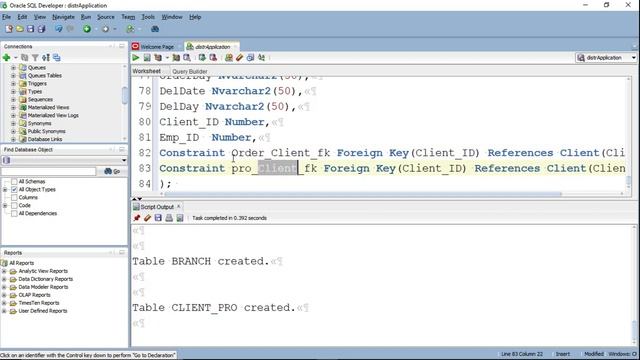Screen dimensions: 640x360
Task: Select OLAP Reports item
Action: (34, 295)
